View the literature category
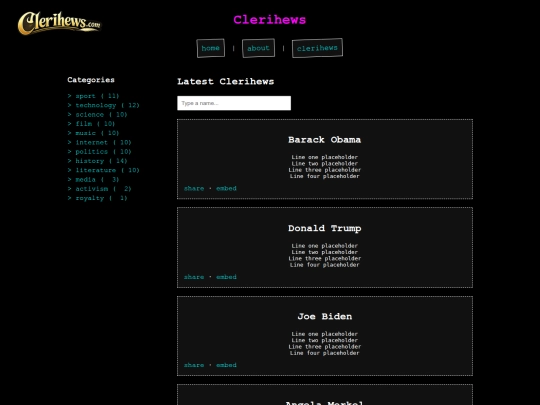 click(x=104, y=170)
